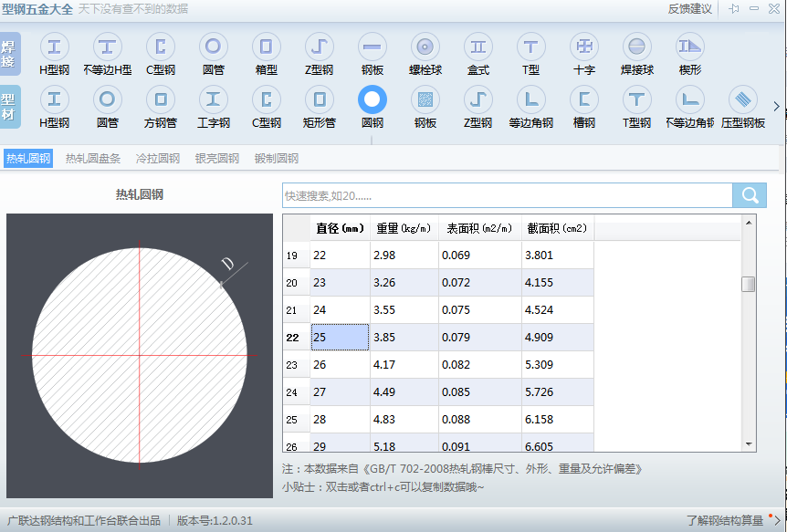Image resolution: width=787 pixels, height=532 pixels.
Task: Click row header number 23
Action: tap(296, 365)
